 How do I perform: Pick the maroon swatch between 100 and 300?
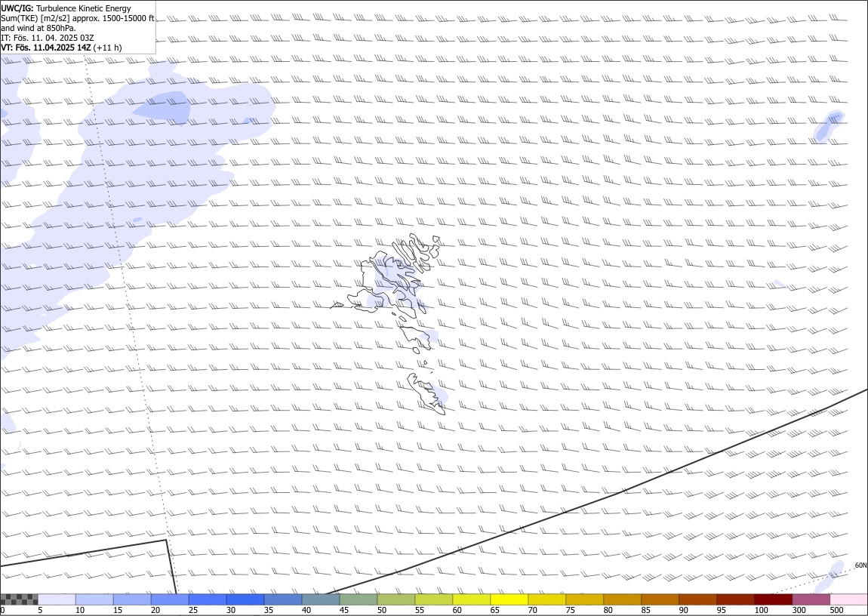click(773, 599)
